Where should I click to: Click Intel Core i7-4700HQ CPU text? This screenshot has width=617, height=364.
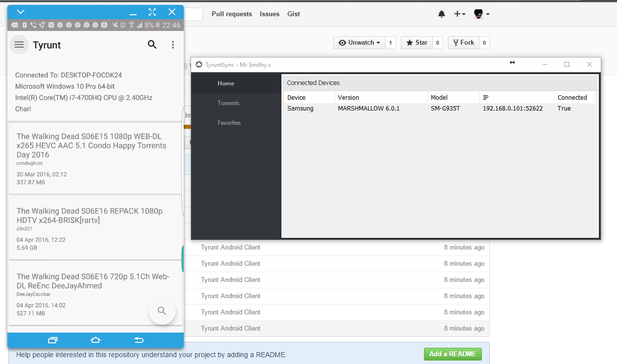(x=84, y=98)
